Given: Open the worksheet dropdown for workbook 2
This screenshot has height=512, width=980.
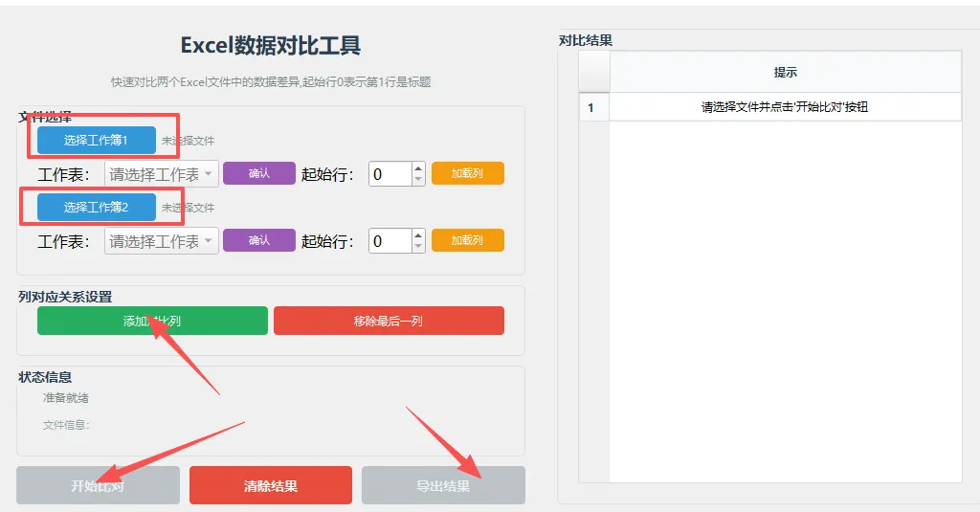Looking at the screenshot, I should point(161,240).
